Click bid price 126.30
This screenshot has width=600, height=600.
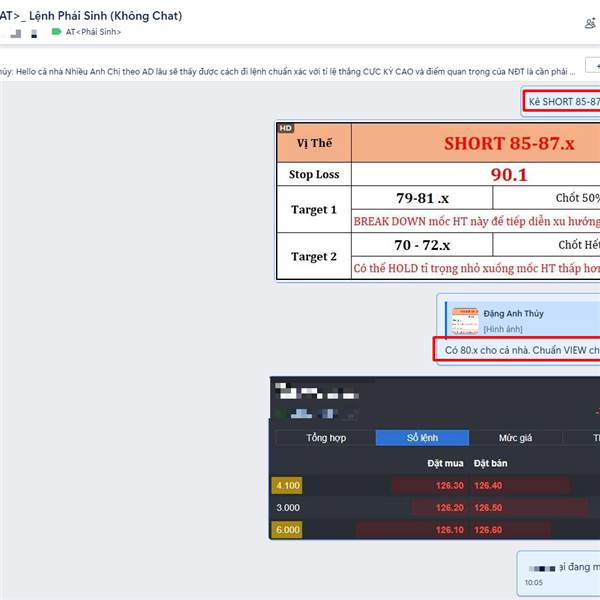450,486
